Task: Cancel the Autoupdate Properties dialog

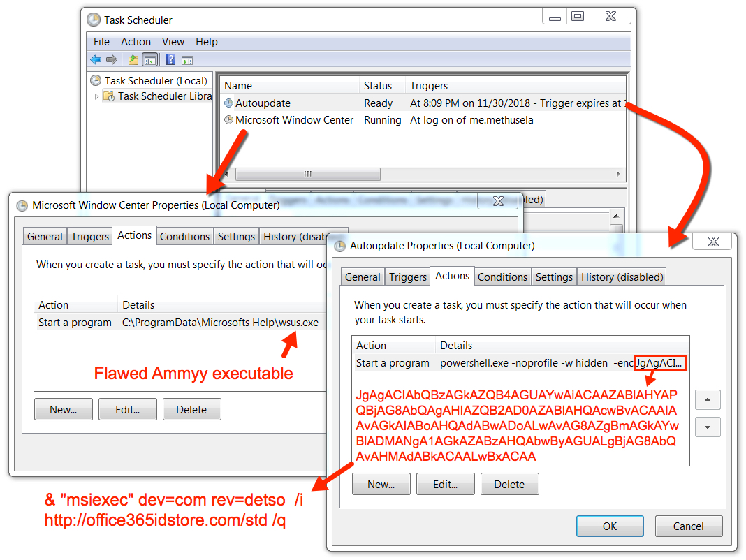Action: (689, 526)
